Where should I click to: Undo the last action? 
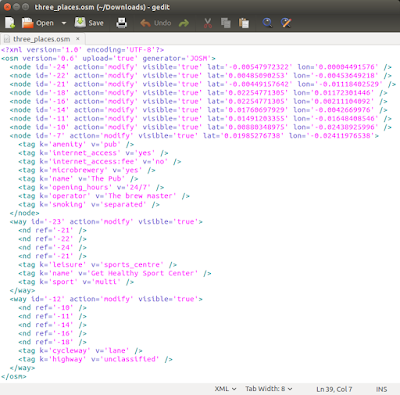click(156, 23)
